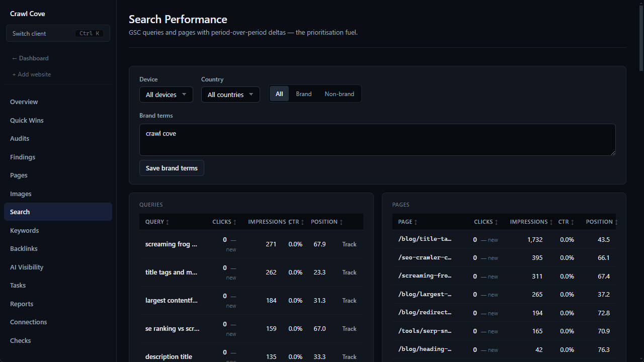This screenshot has height=362, width=644.
Task: Open Keywords in sidebar
Action: point(58,230)
